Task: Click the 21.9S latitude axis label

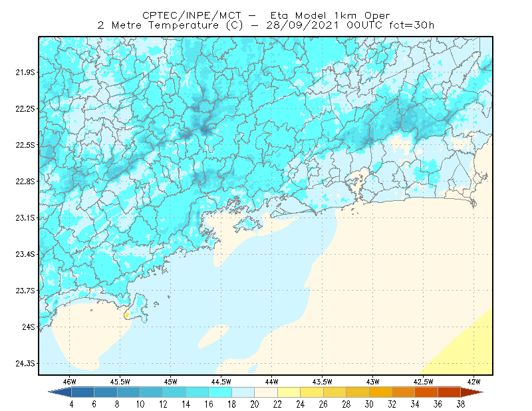Action: tap(25, 72)
